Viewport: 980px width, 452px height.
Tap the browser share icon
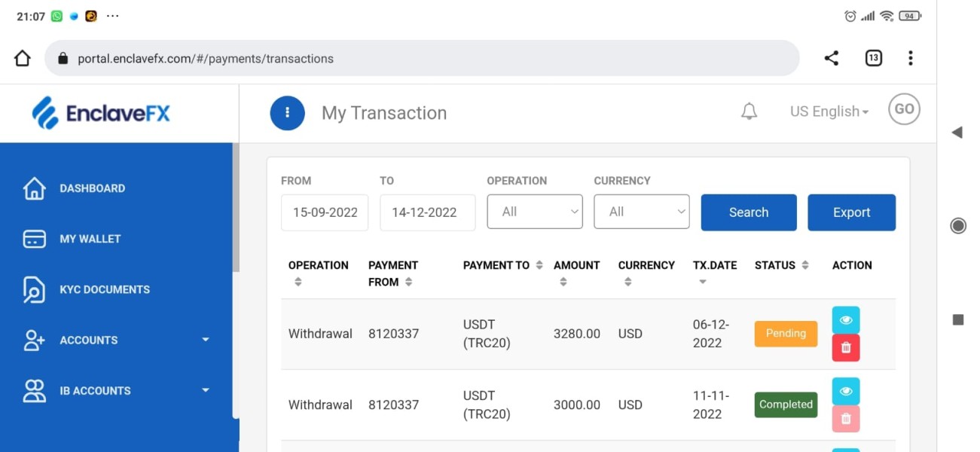pyautogui.click(x=832, y=58)
